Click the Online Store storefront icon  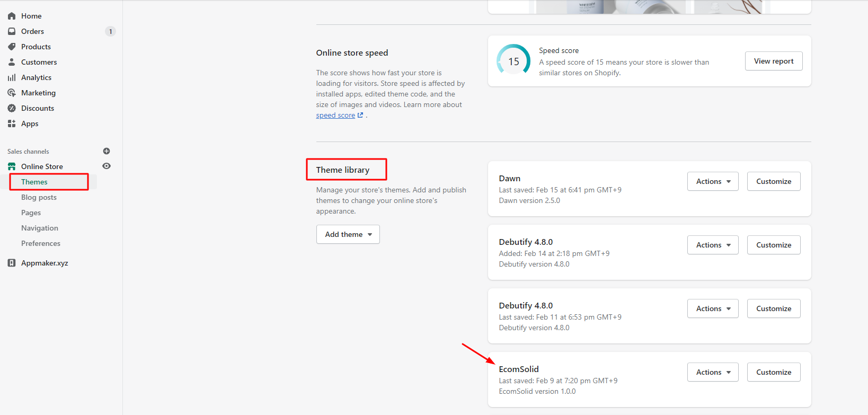coord(12,166)
